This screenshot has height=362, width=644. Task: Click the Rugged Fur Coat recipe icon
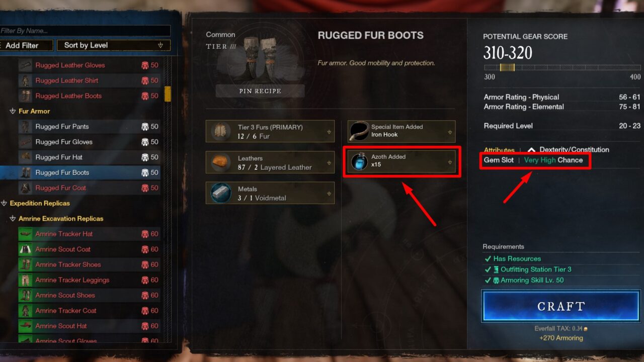click(x=25, y=188)
